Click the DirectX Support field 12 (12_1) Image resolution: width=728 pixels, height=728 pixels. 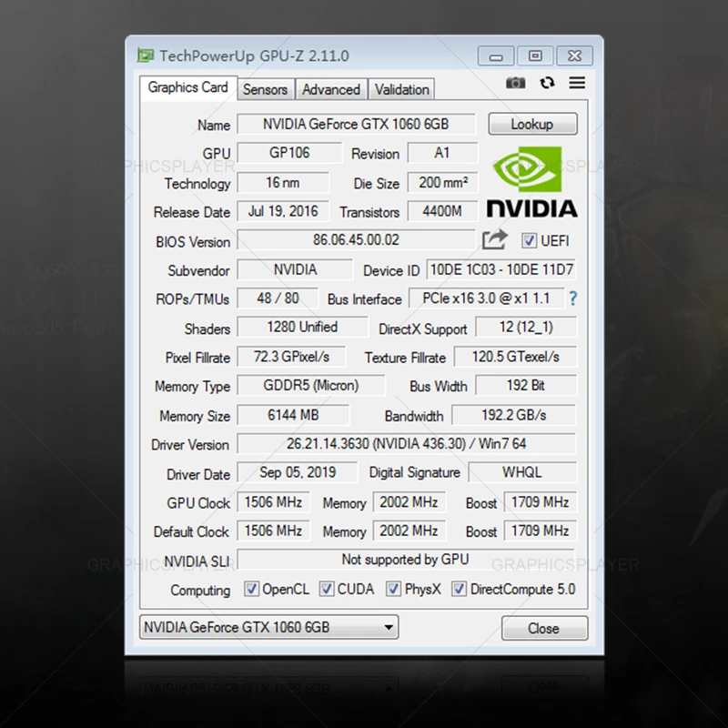coord(526,328)
